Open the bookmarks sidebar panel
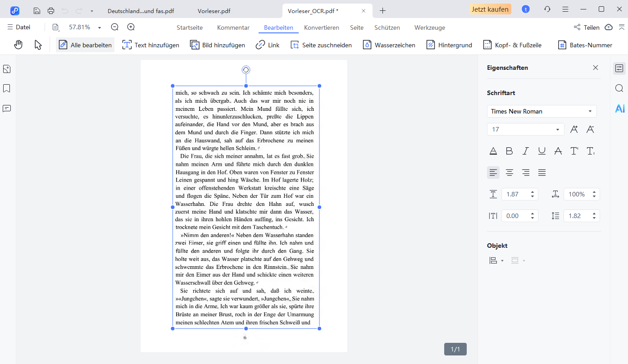 point(7,88)
